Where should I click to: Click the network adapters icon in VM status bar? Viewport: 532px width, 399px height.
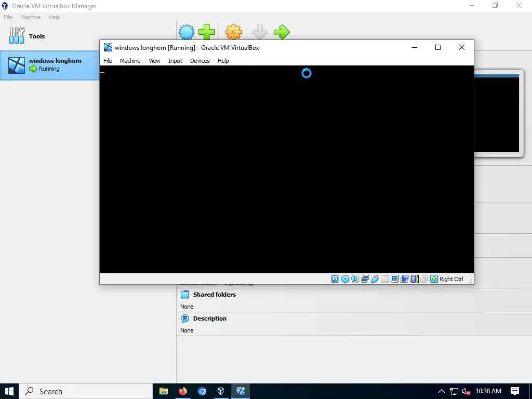365,279
